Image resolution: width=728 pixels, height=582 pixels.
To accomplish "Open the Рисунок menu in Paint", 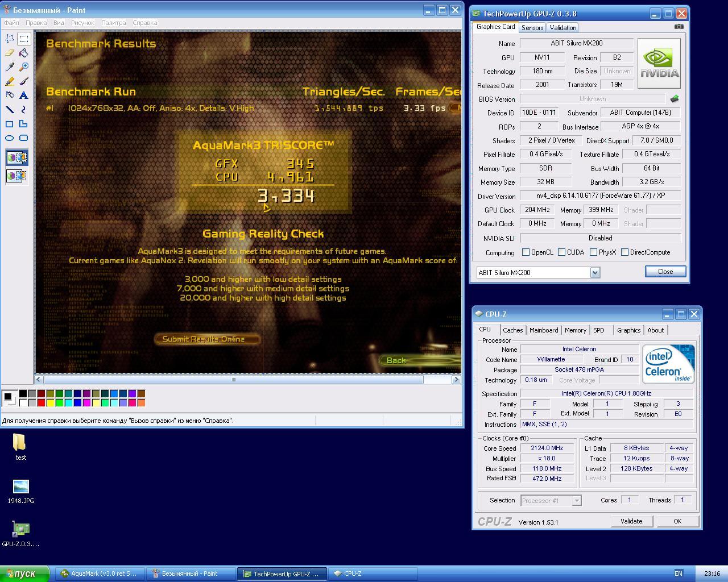I will pos(82,23).
